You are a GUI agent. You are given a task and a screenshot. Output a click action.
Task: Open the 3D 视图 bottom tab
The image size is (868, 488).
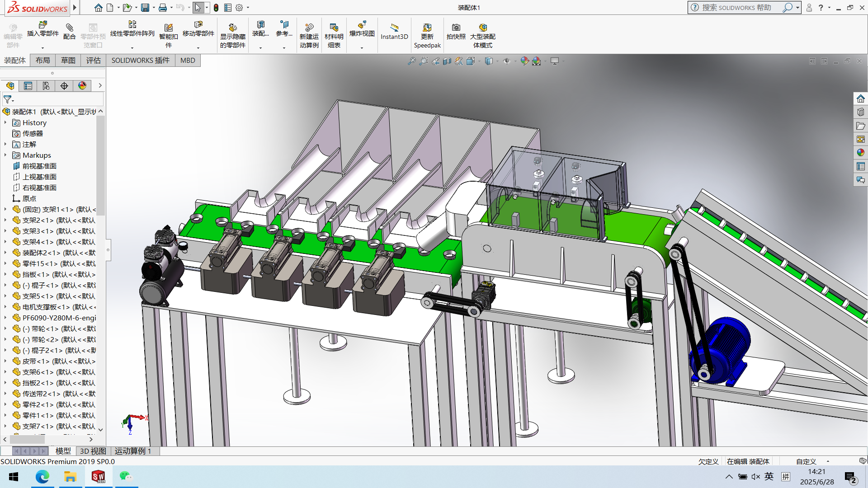click(93, 451)
